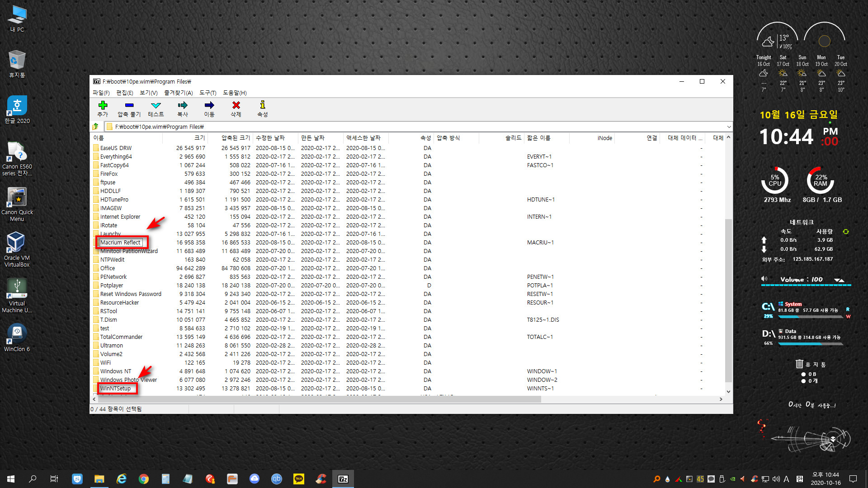Select the FireFox folder
Image resolution: width=868 pixels, height=488 pixels.
109,174
